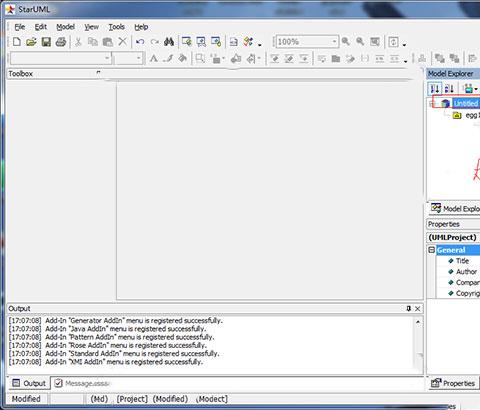Open toolbar options arrow after checkmarks icon

[x=260, y=44]
